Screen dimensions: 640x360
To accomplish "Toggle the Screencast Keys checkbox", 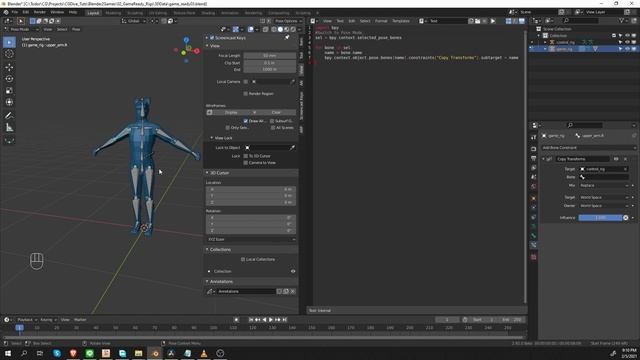I will (212, 38).
